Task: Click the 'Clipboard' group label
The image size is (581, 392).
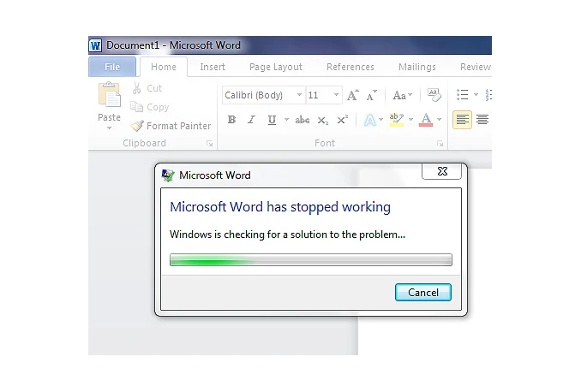Action: (145, 143)
